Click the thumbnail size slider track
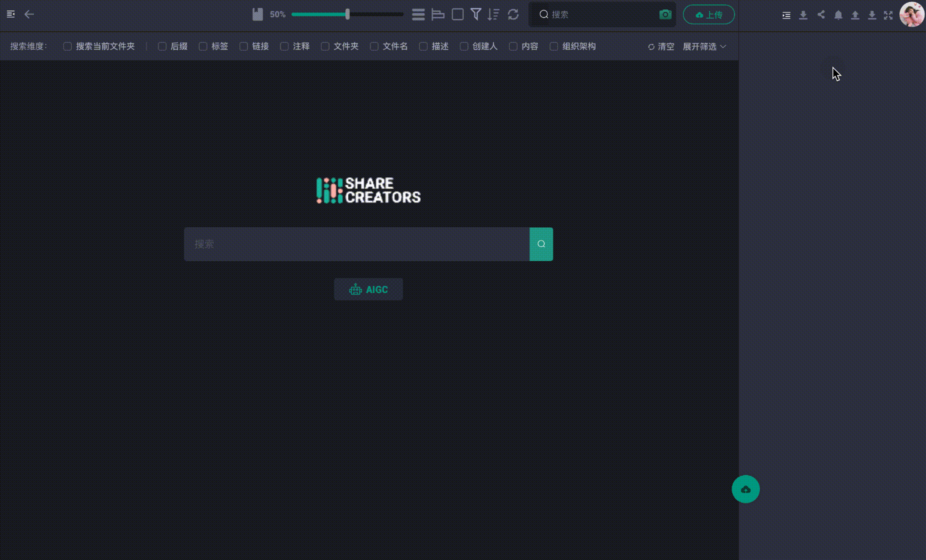 pos(347,14)
